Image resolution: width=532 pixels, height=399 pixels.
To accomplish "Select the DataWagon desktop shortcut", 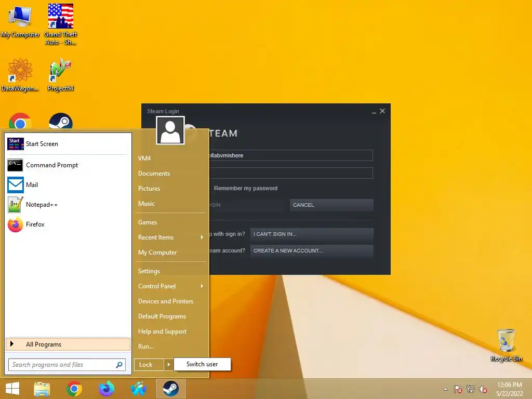I will pyautogui.click(x=20, y=75).
